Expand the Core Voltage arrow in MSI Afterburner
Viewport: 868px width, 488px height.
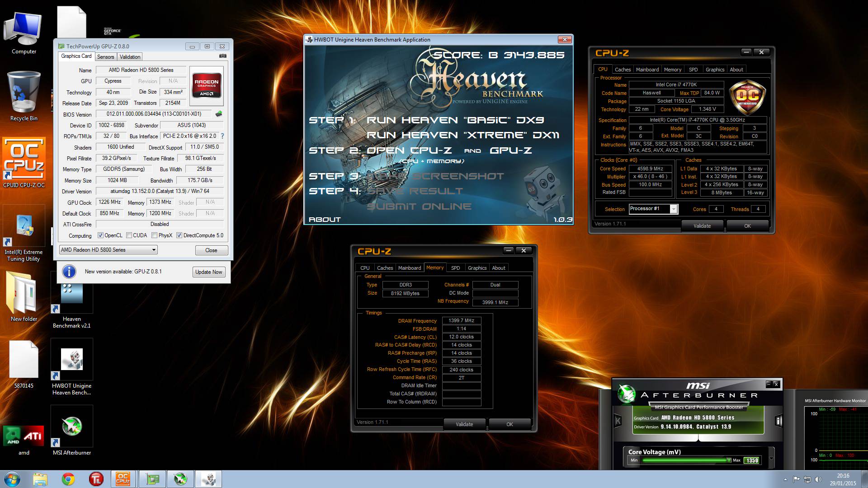(x=771, y=460)
